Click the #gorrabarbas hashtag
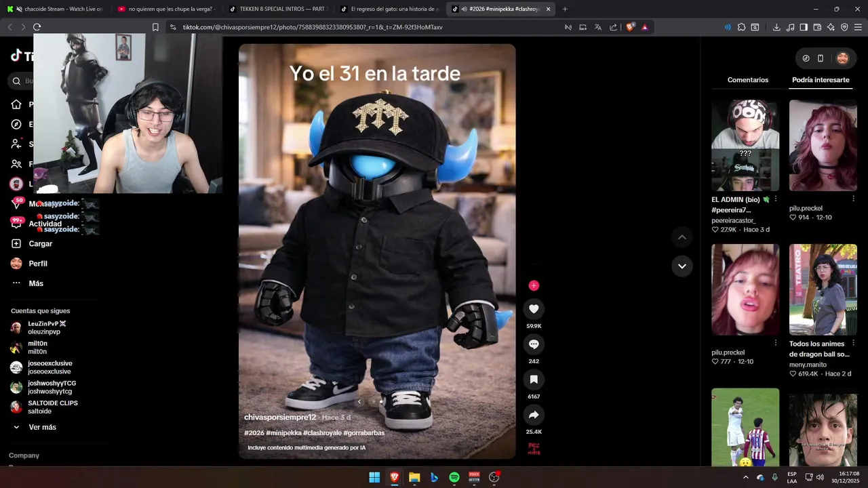Image resolution: width=868 pixels, height=488 pixels. [x=364, y=433]
